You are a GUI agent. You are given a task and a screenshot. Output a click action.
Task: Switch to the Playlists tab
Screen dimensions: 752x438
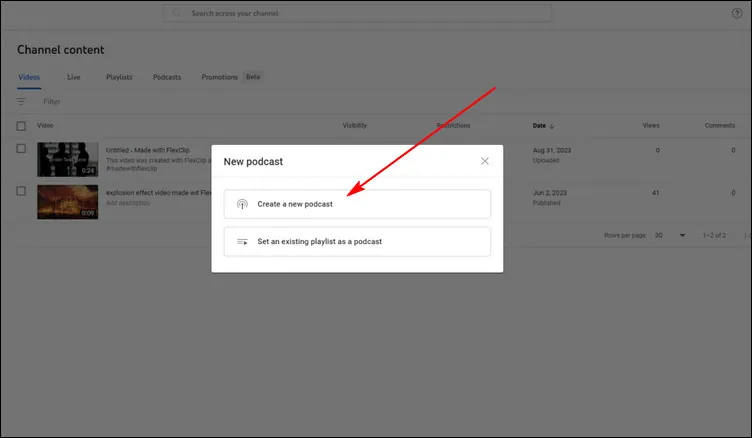point(119,77)
